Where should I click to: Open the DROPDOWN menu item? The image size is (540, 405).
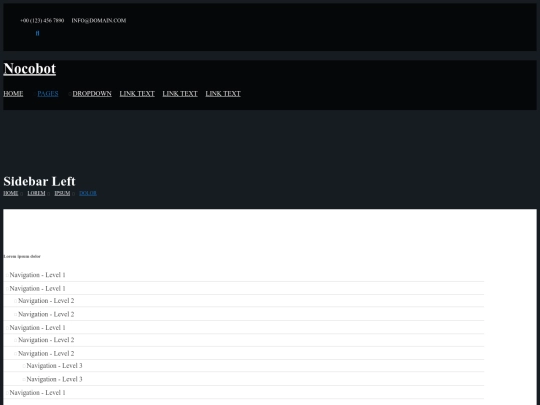coord(92,94)
